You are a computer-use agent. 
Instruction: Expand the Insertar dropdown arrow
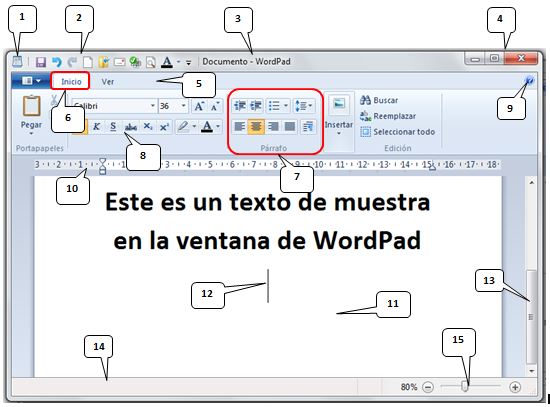(339, 133)
